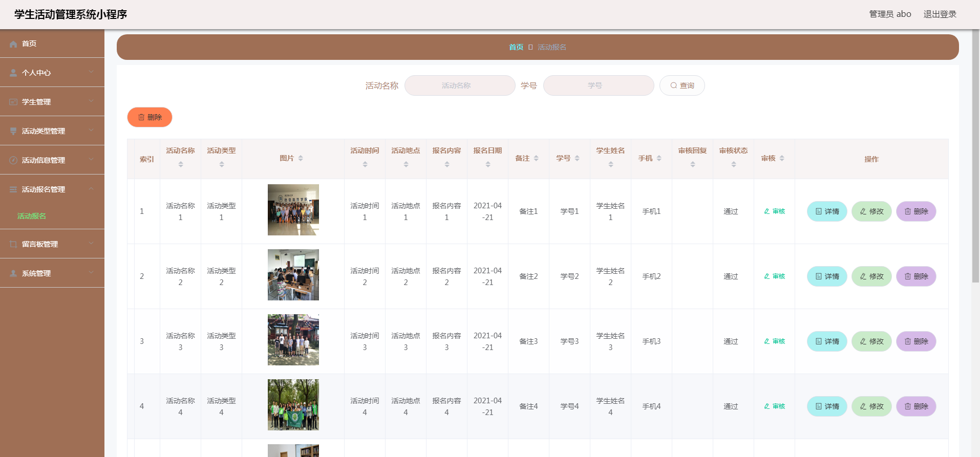Click the orange 删除 bulk delete button
This screenshot has width=980, height=457.
pos(150,117)
